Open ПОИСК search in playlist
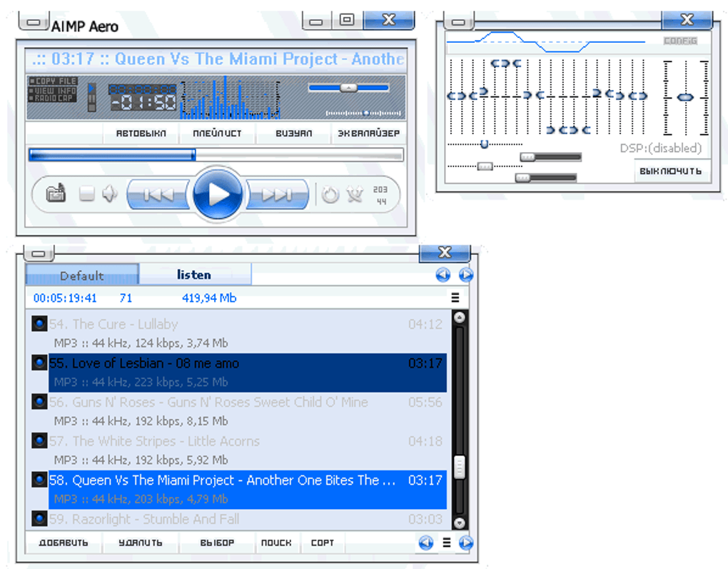Screen dimensions: 728x569 pos(276,543)
